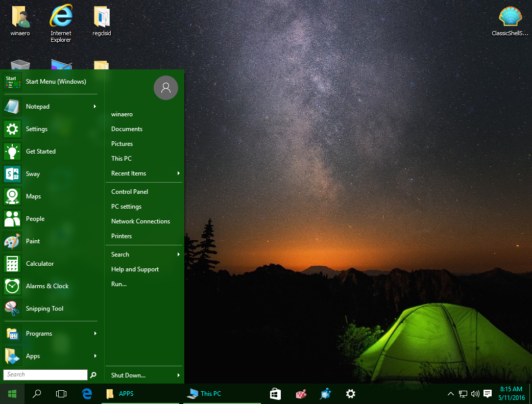Open Alarms & Clock

click(46, 286)
